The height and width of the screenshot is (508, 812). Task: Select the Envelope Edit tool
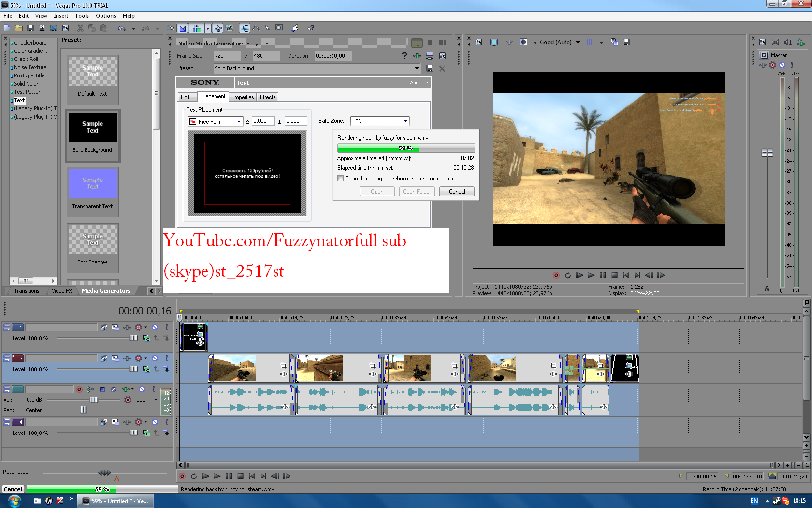click(x=256, y=28)
